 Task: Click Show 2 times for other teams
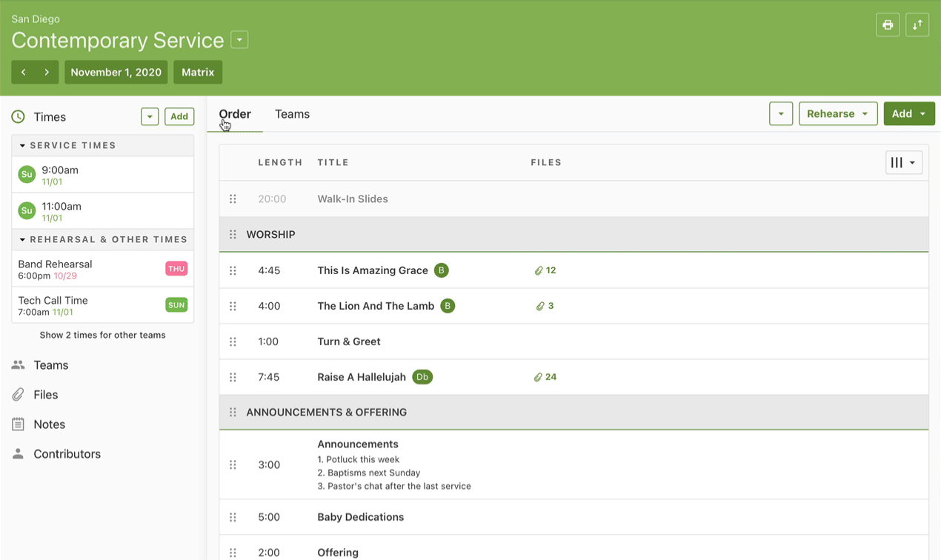(x=102, y=336)
